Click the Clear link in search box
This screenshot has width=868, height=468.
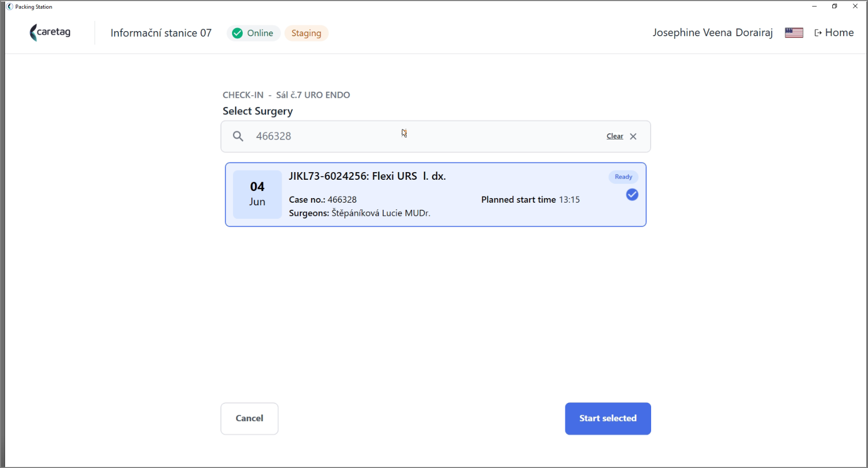click(614, 136)
